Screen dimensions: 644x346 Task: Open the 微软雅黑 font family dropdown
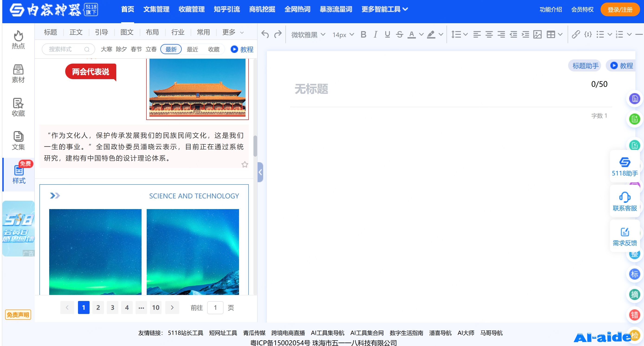(x=308, y=35)
